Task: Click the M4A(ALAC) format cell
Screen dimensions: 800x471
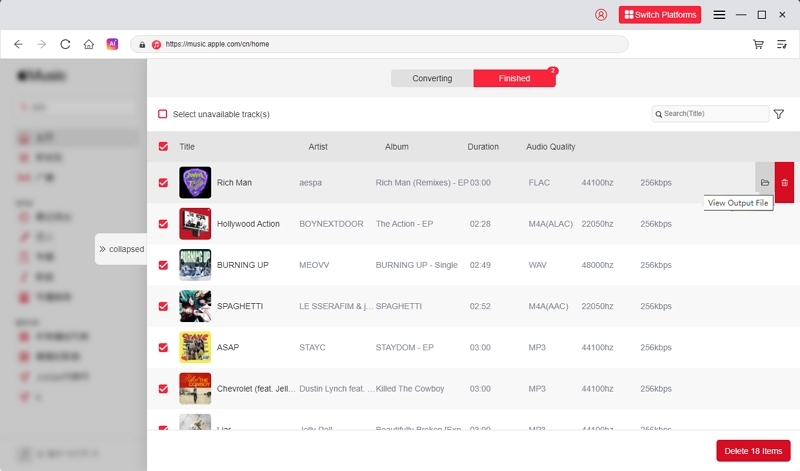Action: pyautogui.click(x=551, y=224)
